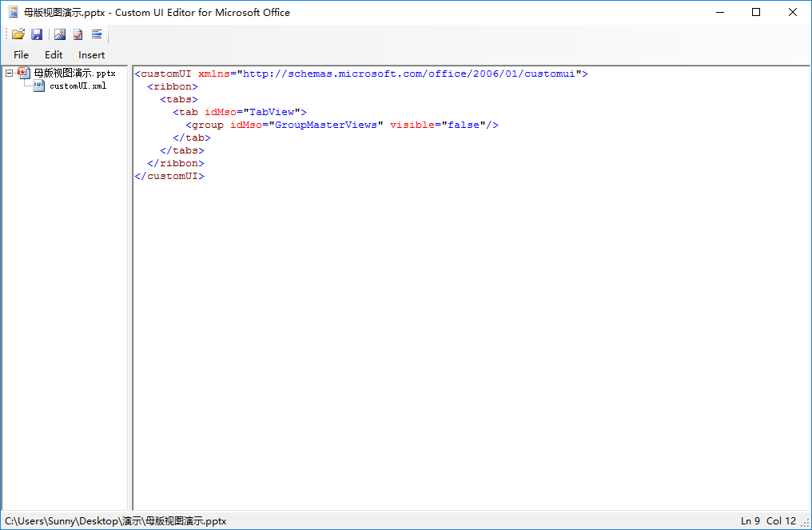Image resolution: width=812 pixels, height=530 pixels.
Task: Click the closing </customUI> tag
Action: tap(169, 176)
